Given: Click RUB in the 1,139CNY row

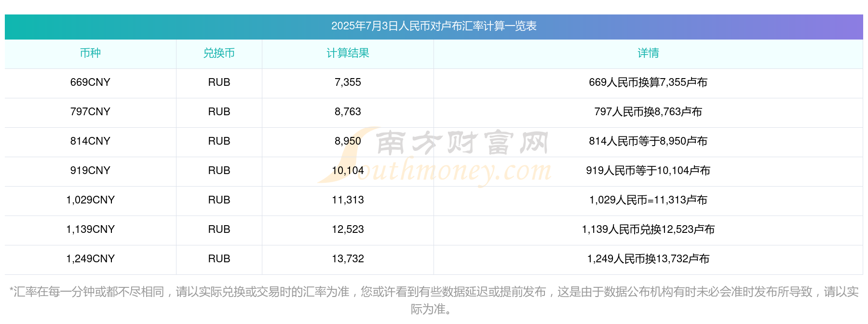Looking at the screenshot, I should (x=219, y=229).
